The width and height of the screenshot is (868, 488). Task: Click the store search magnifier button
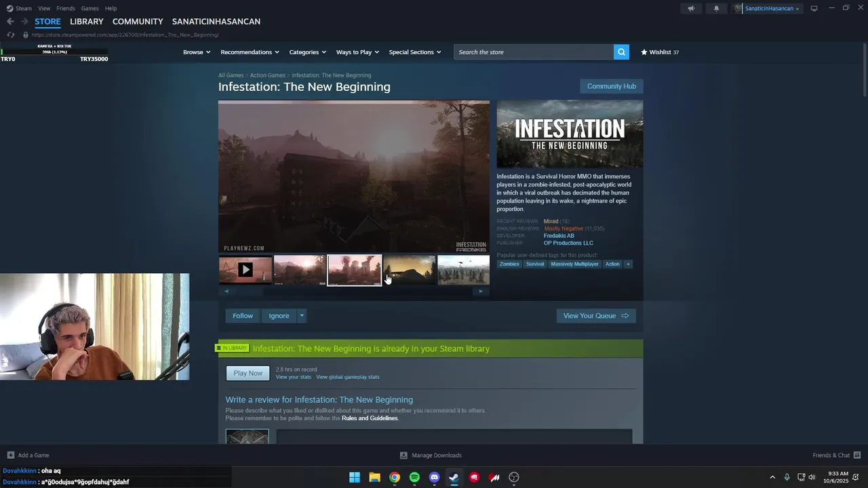[622, 52]
